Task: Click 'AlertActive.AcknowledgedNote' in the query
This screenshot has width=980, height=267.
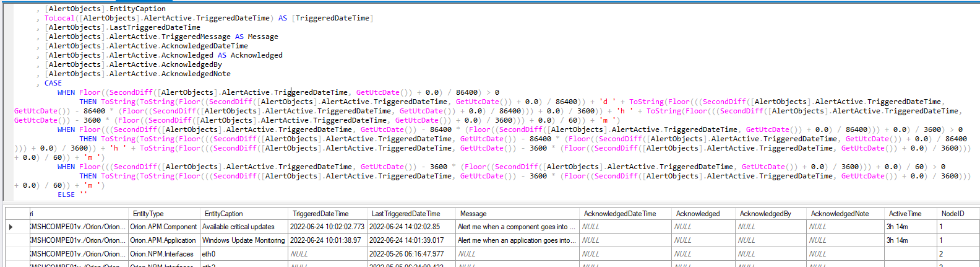Action: click(x=170, y=74)
